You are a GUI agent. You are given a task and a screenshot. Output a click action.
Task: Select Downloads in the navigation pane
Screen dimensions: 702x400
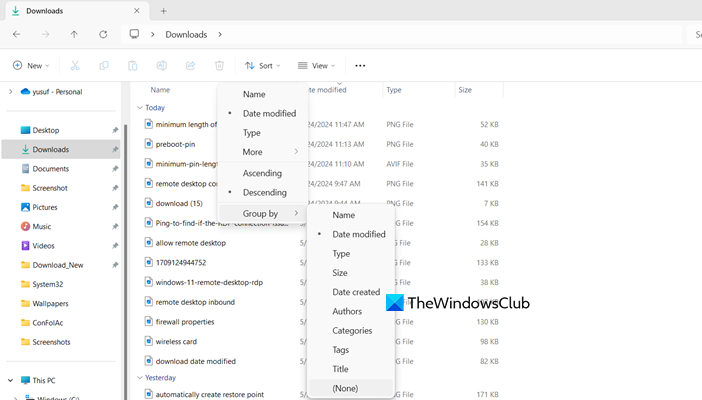coord(60,149)
